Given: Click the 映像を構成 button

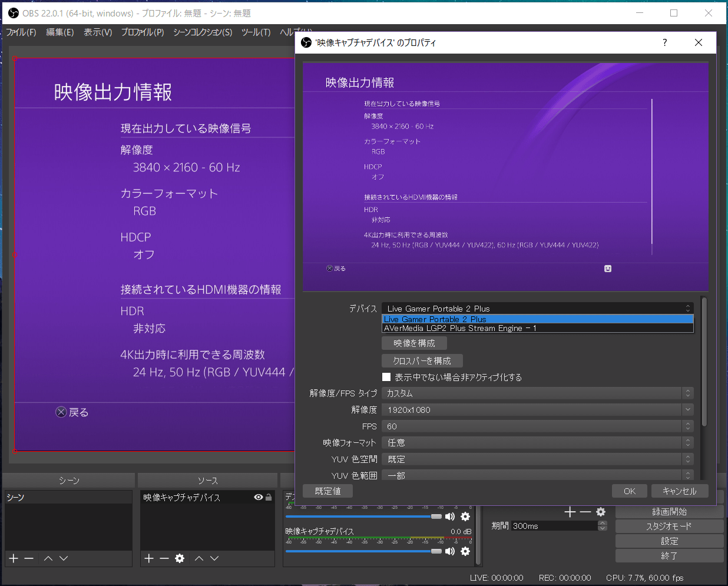Looking at the screenshot, I should (415, 343).
